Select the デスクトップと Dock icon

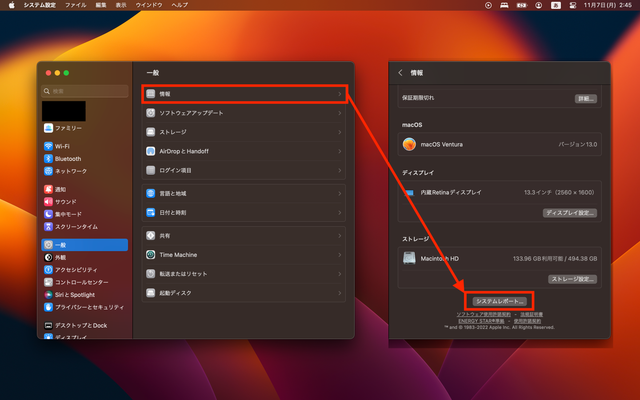coord(48,325)
